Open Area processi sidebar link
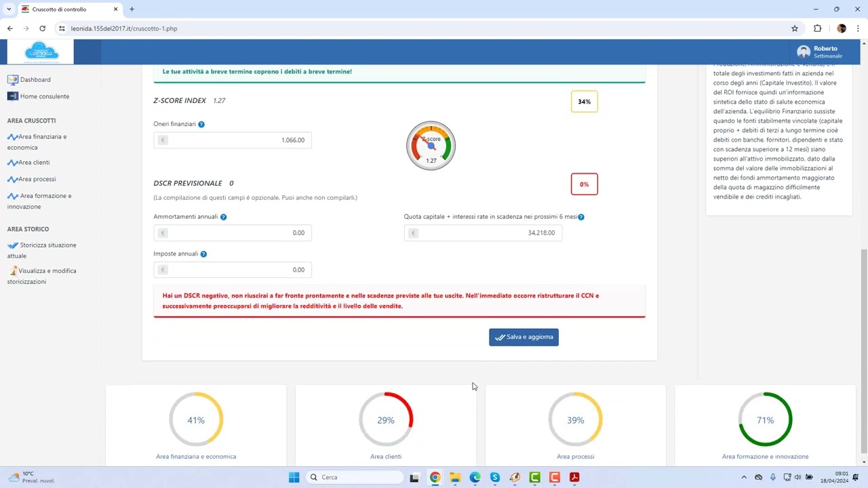The image size is (868, 488). (37, 179)
